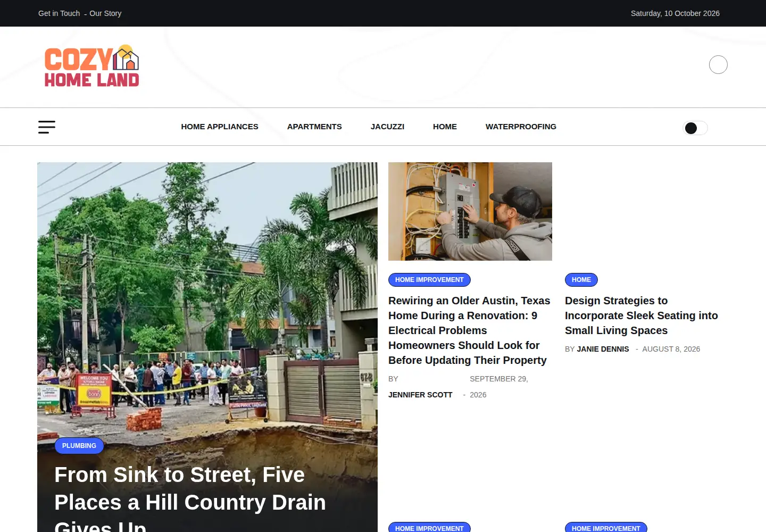Open the hamburger sidebar menu icon
Image resolution: width=766 pixels, height=532 pixels.
click(47, 127)
